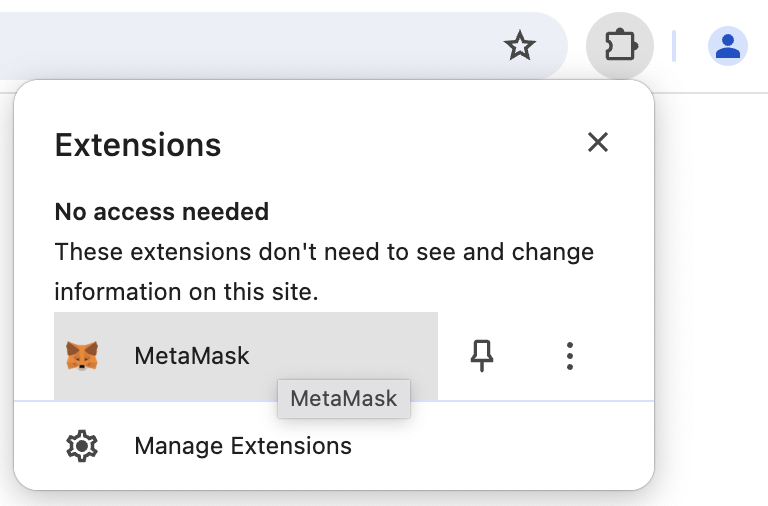
Task: Open MetaMask's three-dot more actions menu
Action: click(x=569, y=355)
